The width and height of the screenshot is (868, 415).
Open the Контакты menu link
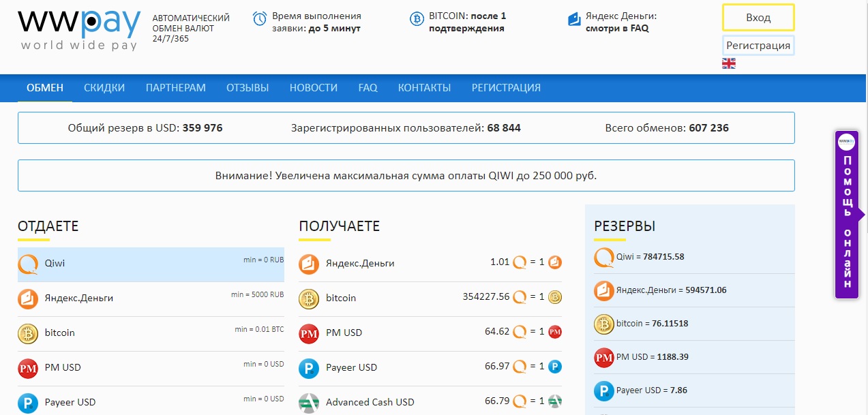(x=424, y=88)
